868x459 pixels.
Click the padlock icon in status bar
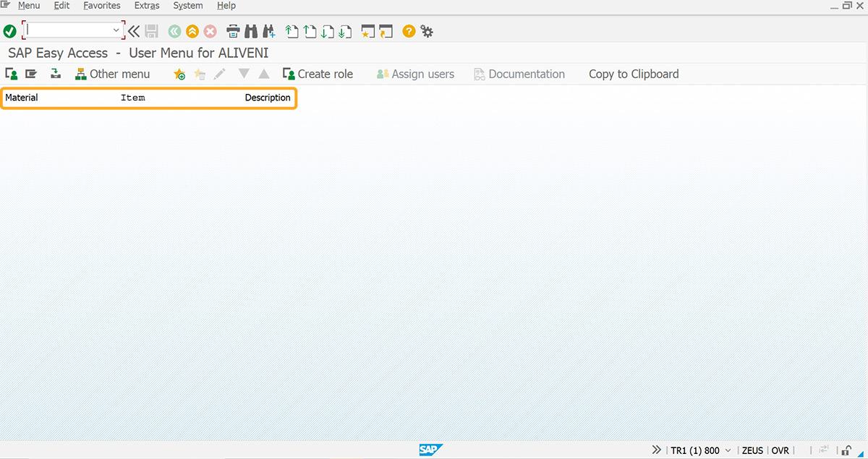pos(846,450)
